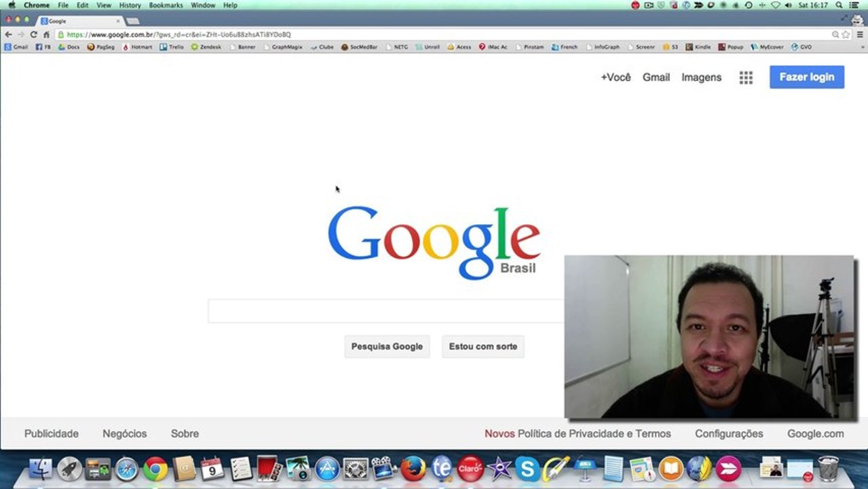The height and width of the screenshot is (489, 868).
Task: Open the Trash in the dock
Action: click(828, 469)
